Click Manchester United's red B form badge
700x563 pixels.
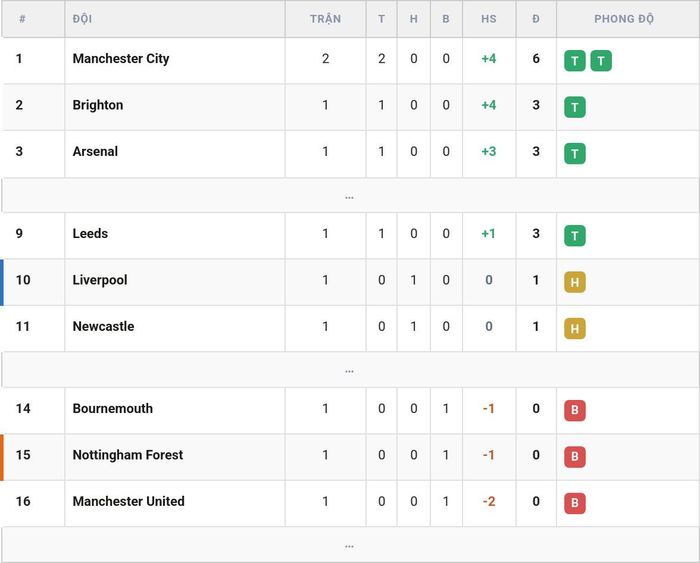[575, 503]
